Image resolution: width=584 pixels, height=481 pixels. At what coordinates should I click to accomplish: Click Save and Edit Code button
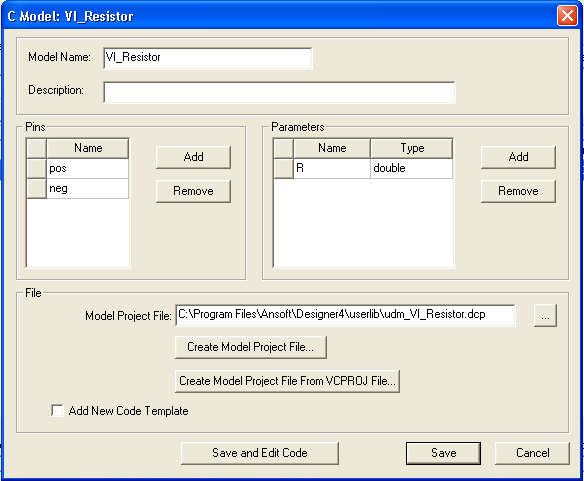pos(260,453)
